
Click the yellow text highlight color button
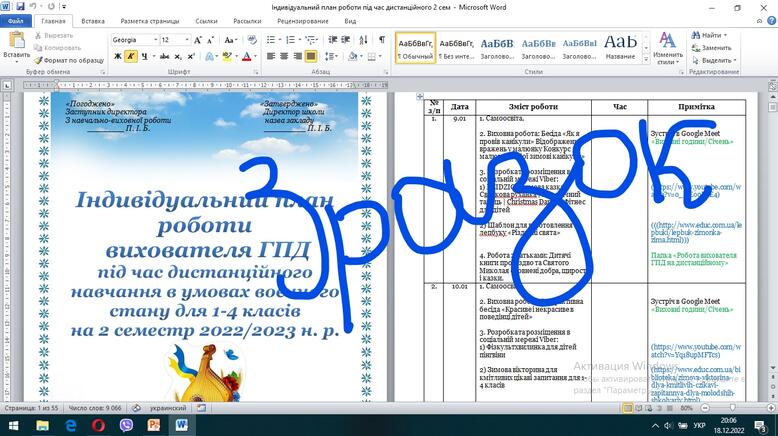(227, 57)
